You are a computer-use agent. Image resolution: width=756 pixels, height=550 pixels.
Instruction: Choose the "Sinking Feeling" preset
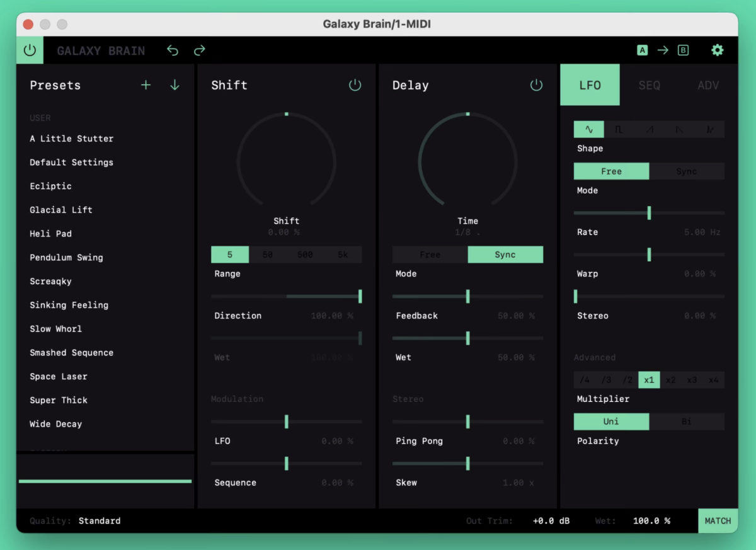click(69, 305)
